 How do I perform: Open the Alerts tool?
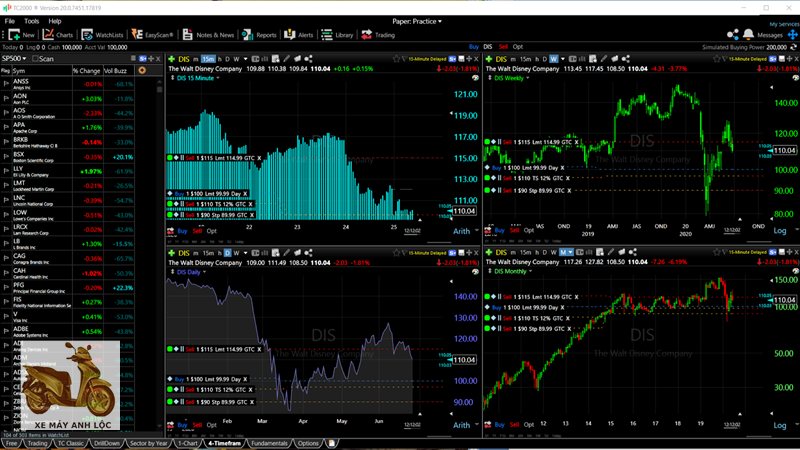(298, 35)
